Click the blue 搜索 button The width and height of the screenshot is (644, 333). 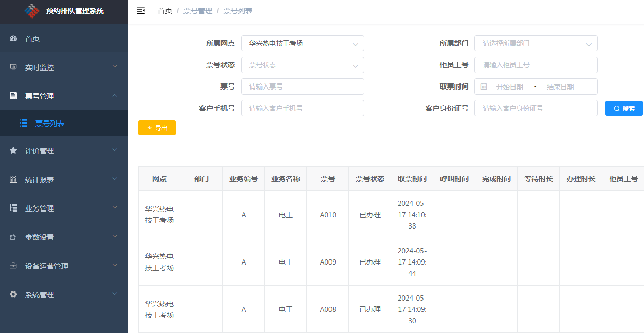click(x=624, y=108)
